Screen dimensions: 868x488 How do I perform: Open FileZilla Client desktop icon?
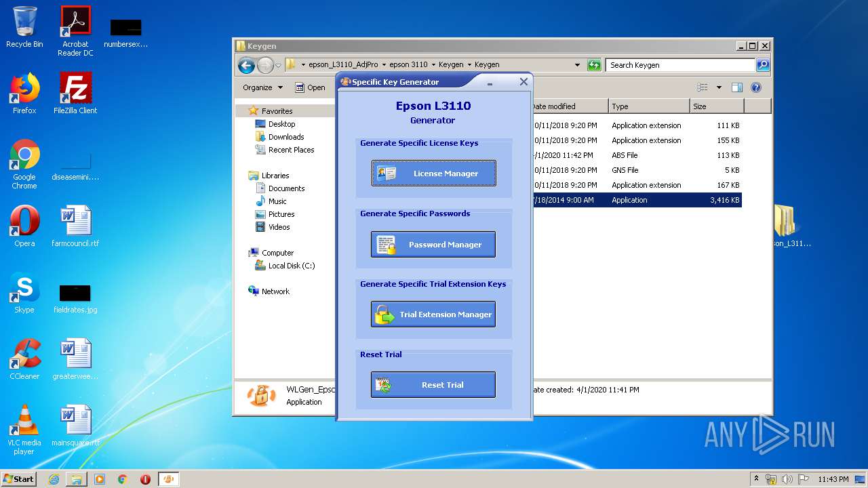[75, 94]
